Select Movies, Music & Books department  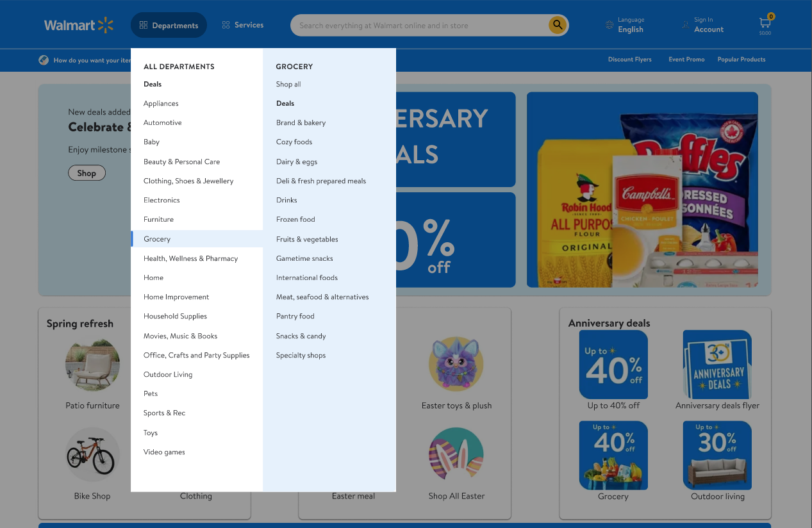[x=181, y=336]
